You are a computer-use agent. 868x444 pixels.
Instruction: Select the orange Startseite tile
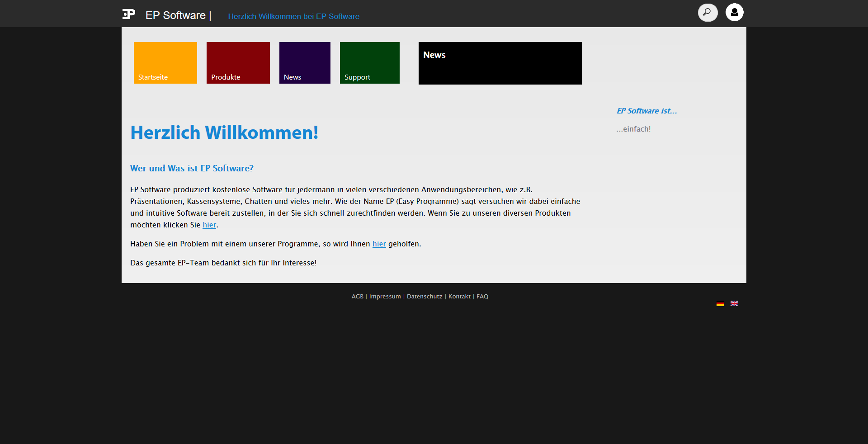165,63
